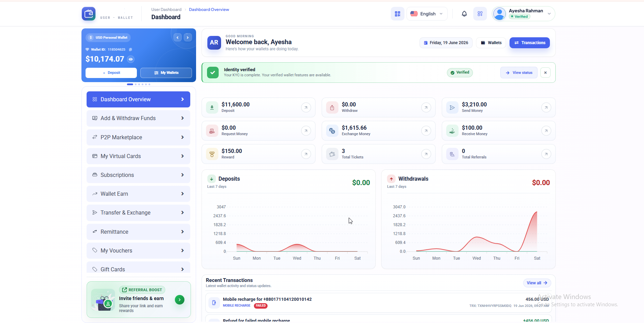Open Total Tickets card arrow icon
This screenshot has height=323, width=644.
pos(426,154)
